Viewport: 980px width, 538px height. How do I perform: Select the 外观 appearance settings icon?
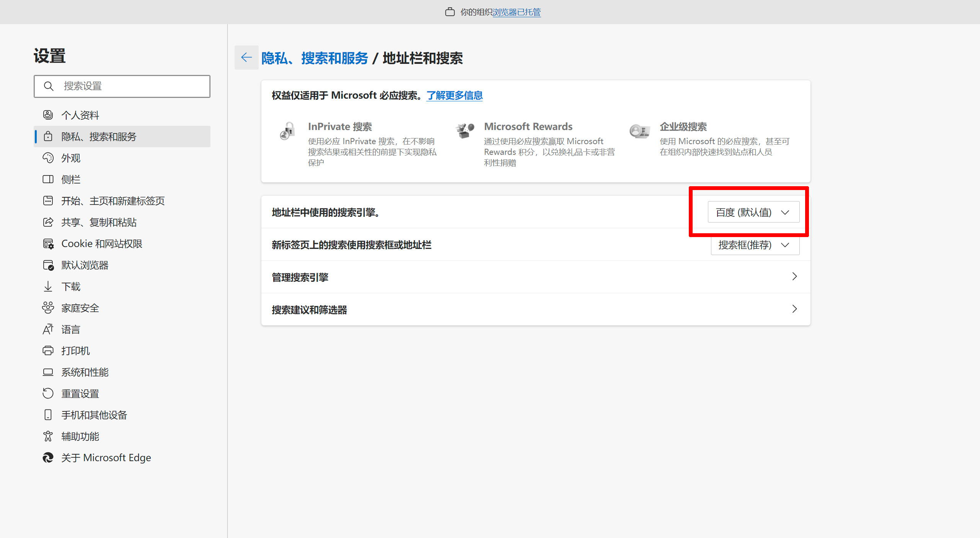pos(48,158)
